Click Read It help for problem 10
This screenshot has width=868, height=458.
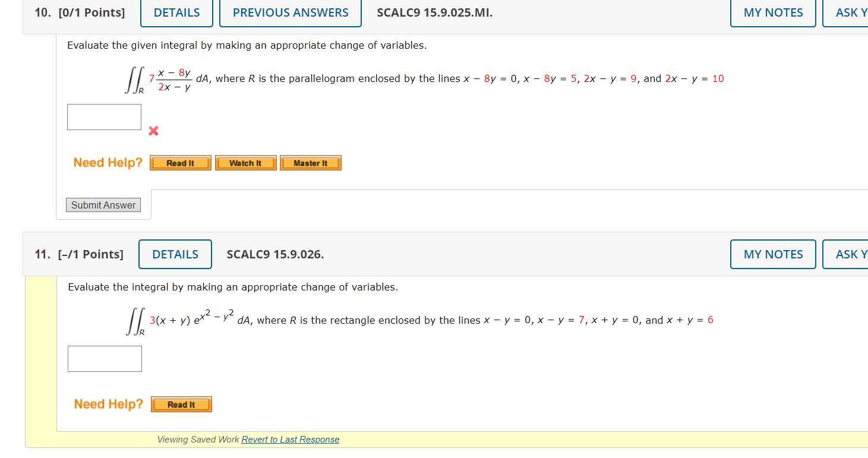coord(180,162)
